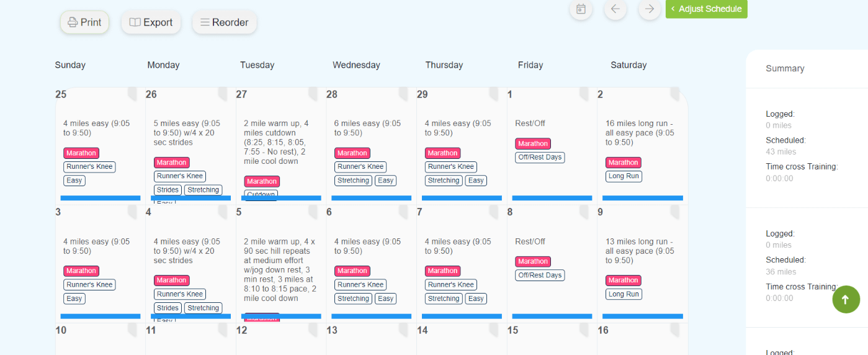868x355 pixels.
Task: Go to next weeks with right arrow
Action: (x=649, y=9)
